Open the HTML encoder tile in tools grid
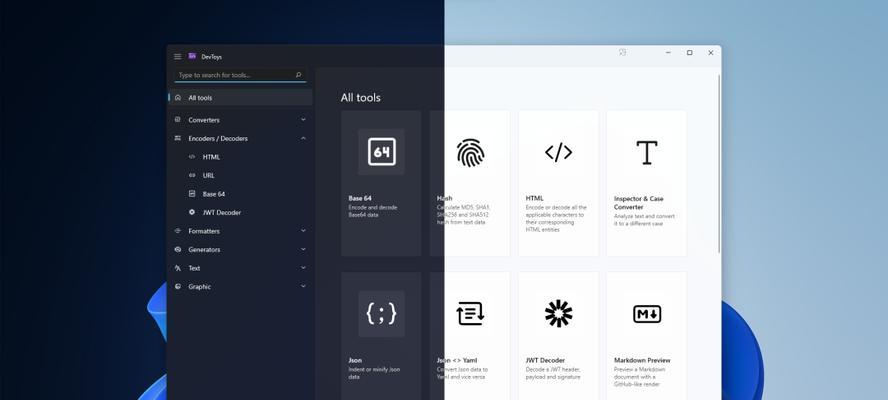Screen dimensions: 888x400 tap(558, 183)
